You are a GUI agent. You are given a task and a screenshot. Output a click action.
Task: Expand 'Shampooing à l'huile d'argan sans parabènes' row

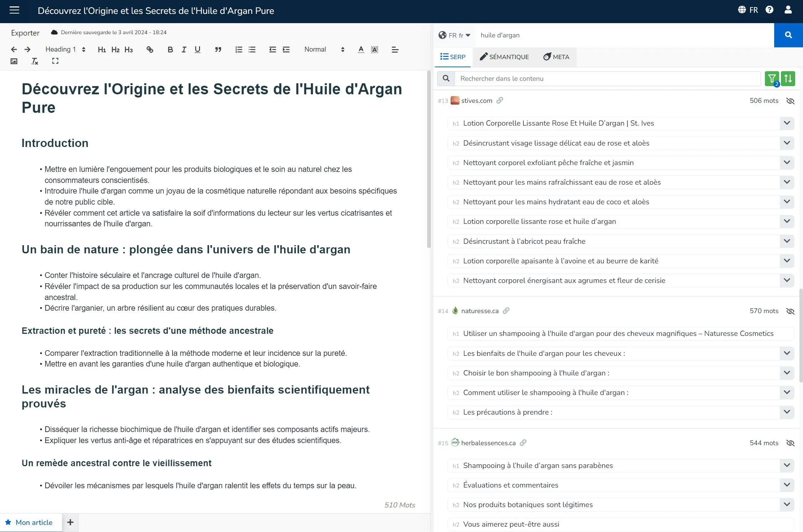coord(787,465)
